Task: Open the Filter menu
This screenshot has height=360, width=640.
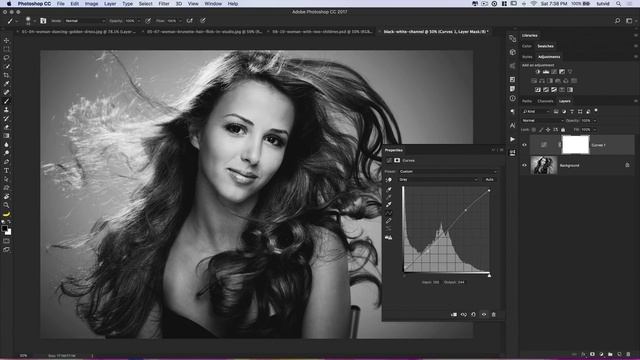Action: [x=164, y=4]
